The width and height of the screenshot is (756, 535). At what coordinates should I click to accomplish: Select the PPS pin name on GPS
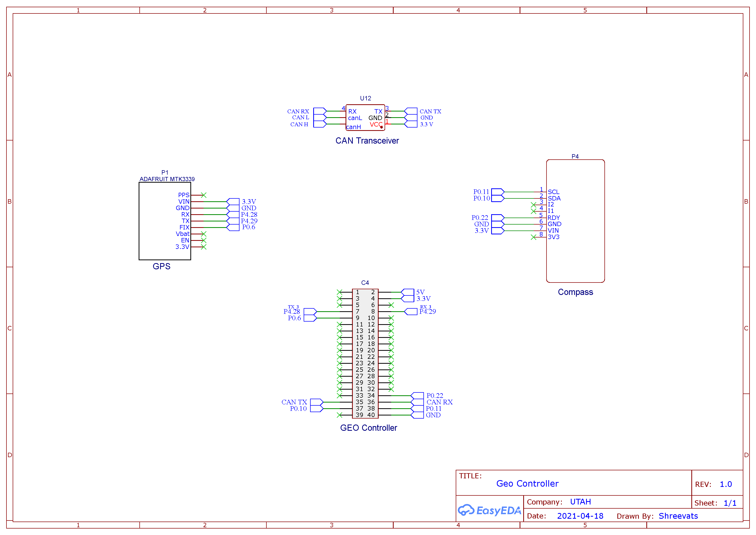coord(184,195)
